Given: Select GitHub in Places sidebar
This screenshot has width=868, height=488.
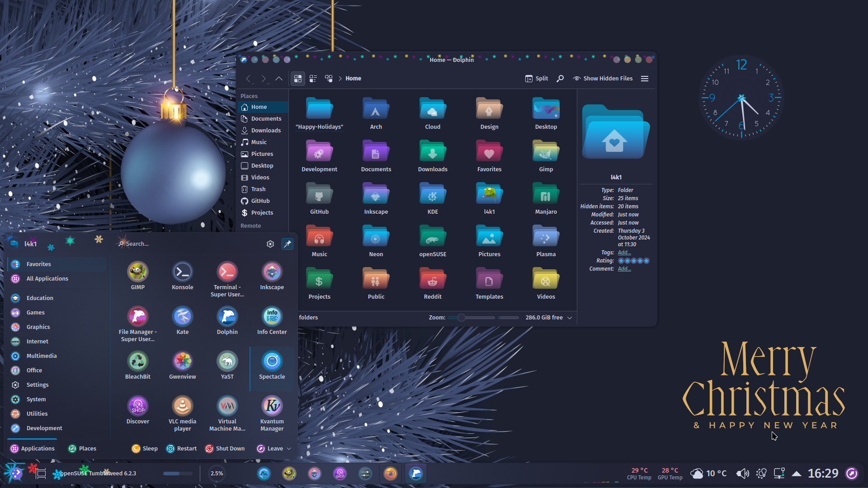Looking at the screenshot, I should pos(263,201).
